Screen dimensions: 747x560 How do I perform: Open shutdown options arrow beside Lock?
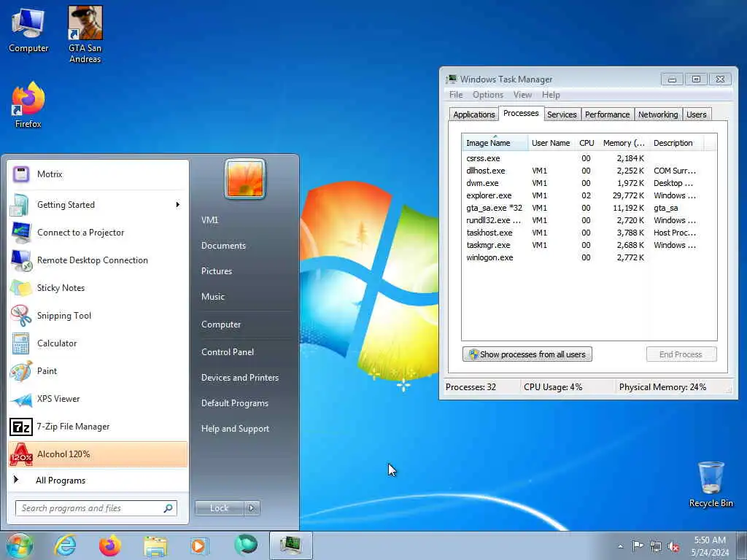click(x=252, y=508)
